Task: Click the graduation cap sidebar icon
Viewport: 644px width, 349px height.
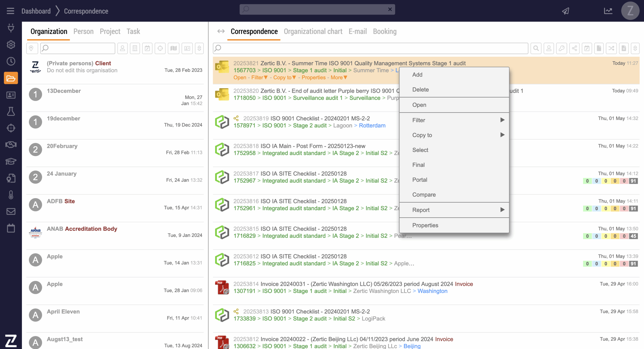Action: pyautogui.click(x=11, y=161)
